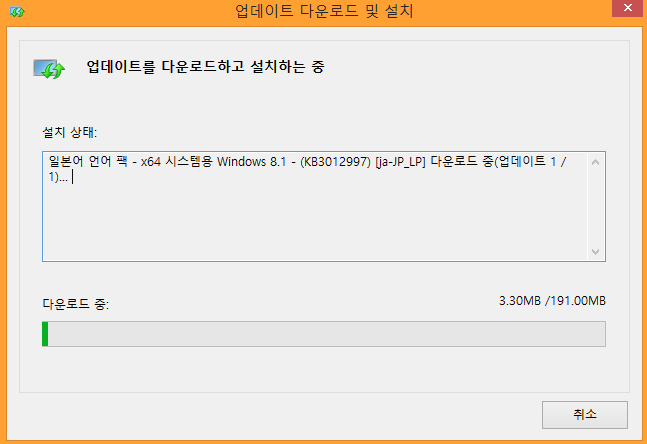Click the status box scroll up arrow

[x=595, y=162]
